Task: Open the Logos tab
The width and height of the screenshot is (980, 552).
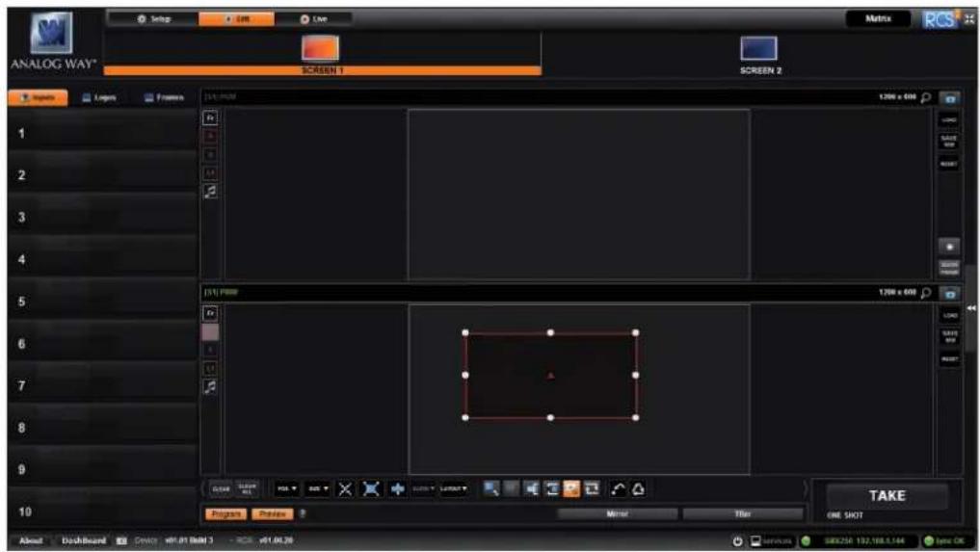Action: coord(100,97)
